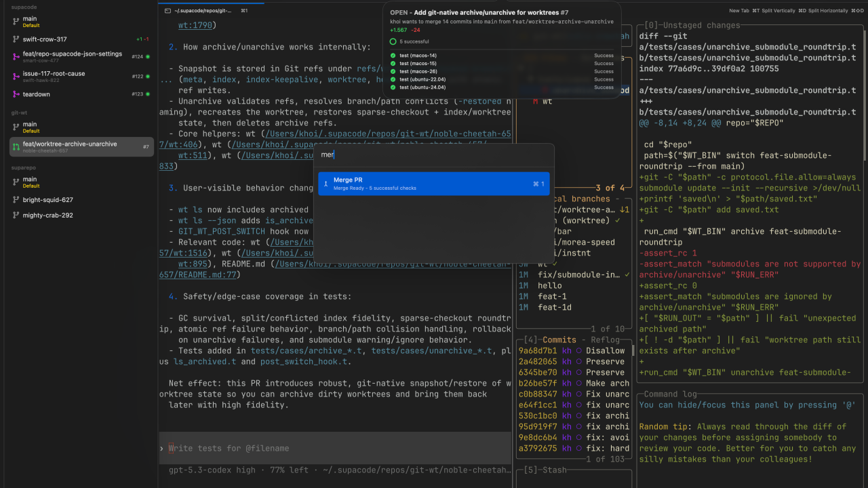
Task: Click the branch icon beside bright-squid-627
Action: click(x=16, y=200)
